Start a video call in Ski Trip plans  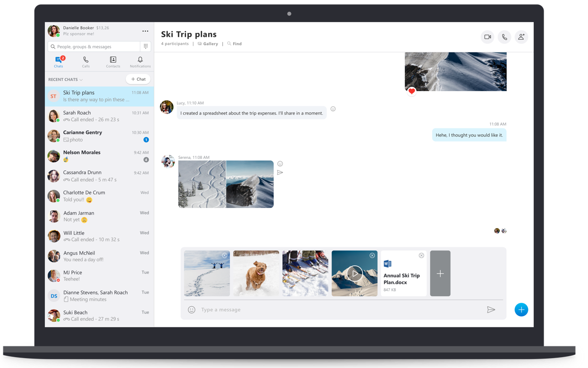[x=487, y=37]
